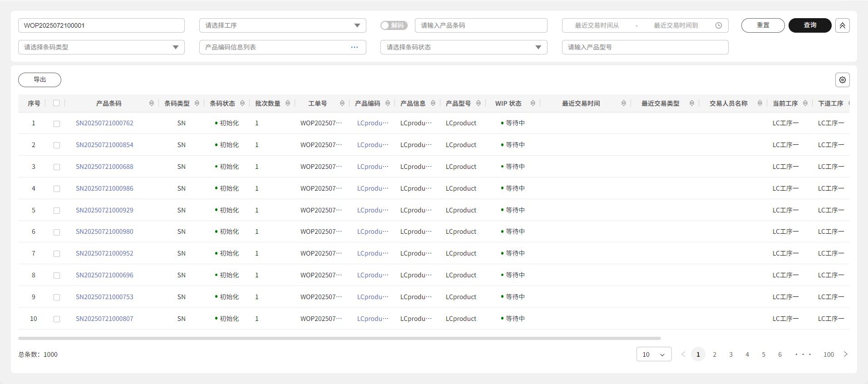Sort by 条码状态 column sort icon
The width and height of the screenshot is (868, 384).
pos(242,103)
